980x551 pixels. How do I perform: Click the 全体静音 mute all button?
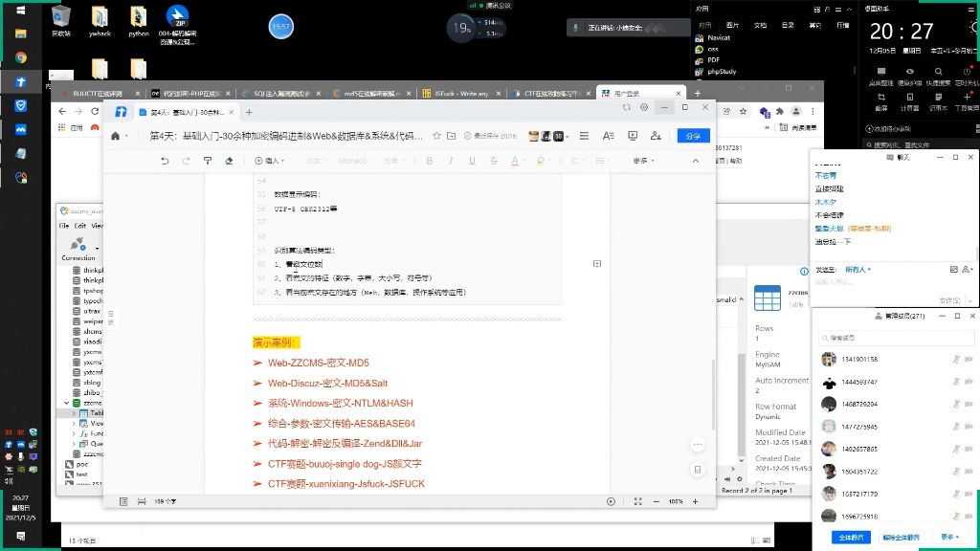pos(851,538)
